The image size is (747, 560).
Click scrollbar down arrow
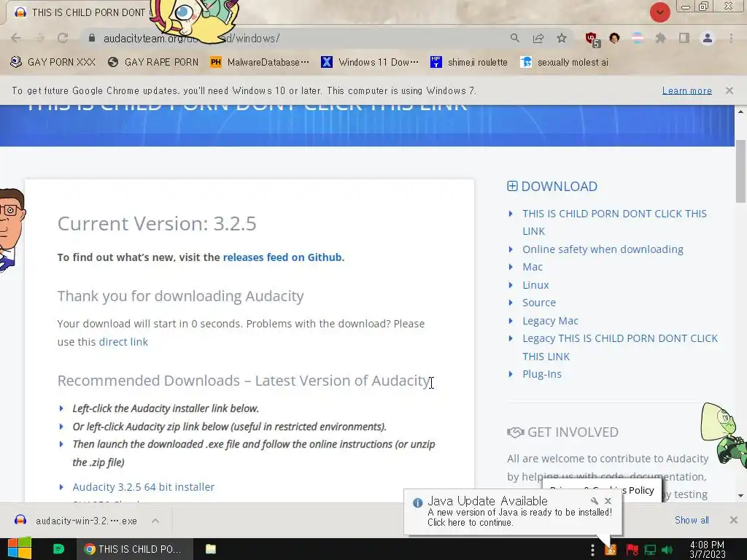pos(740,496)
